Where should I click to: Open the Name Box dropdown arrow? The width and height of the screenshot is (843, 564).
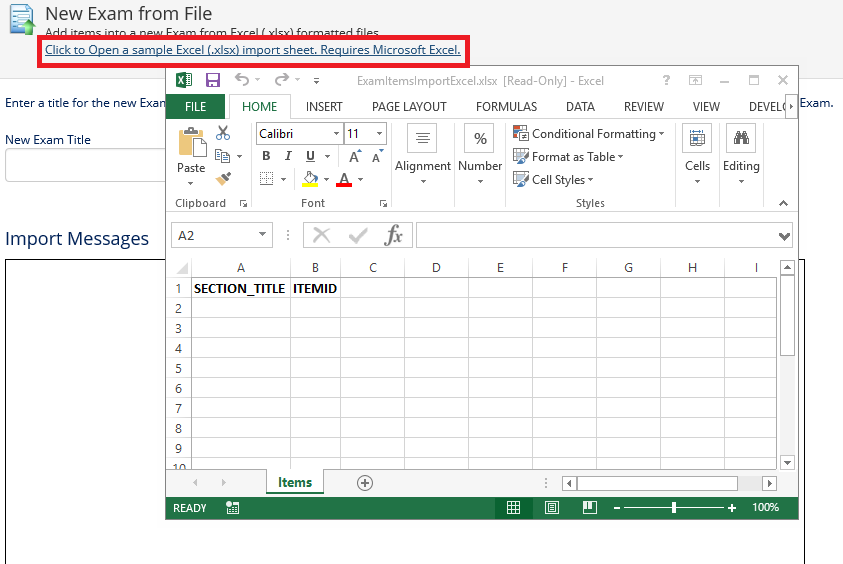tap(263, 235)
